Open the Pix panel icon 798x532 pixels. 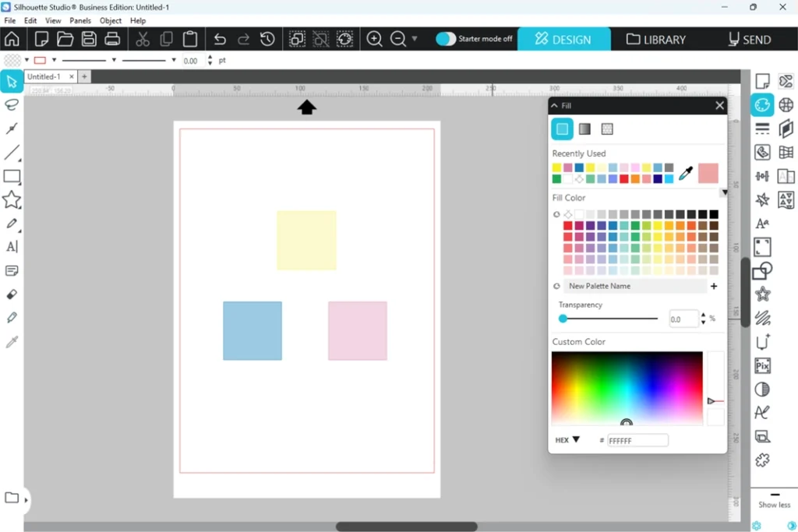[762, 365]
